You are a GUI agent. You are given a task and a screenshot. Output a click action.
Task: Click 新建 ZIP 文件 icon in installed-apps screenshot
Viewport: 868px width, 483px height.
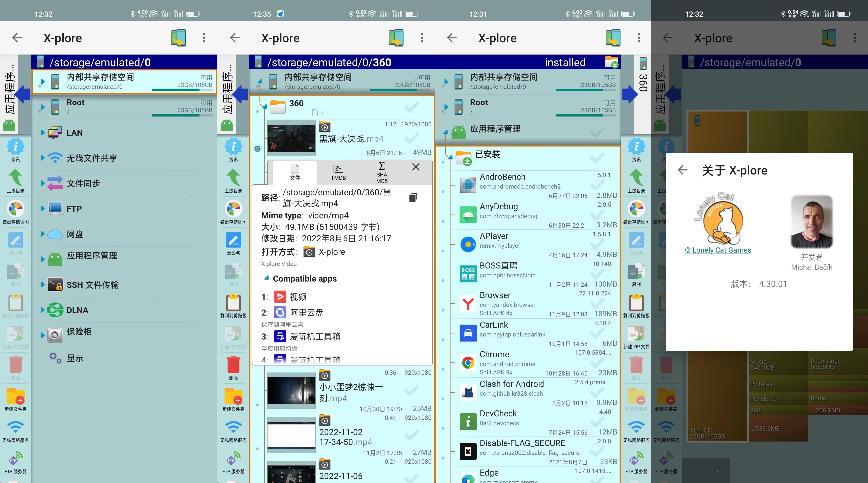[636, 337]
